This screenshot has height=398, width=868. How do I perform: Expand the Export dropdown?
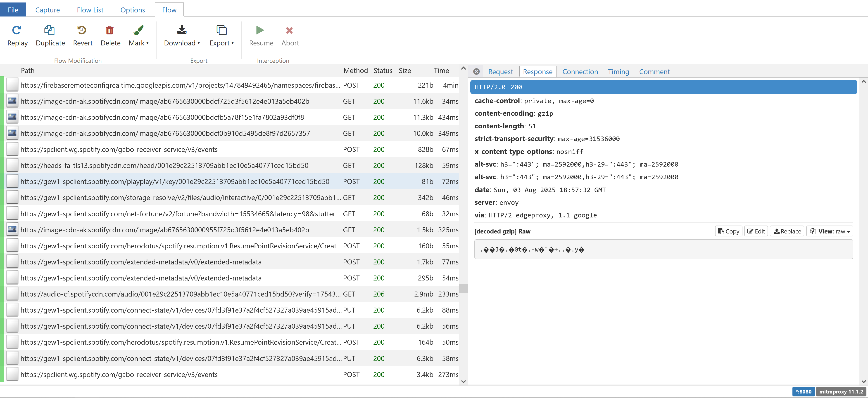(221, 43)
